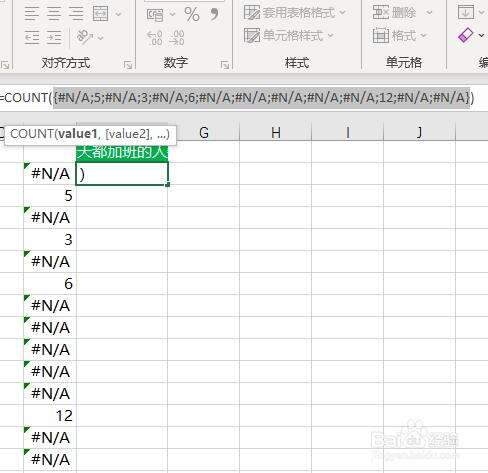The image size is (488, 473).
Task: Align text to the top
Action: [32, 14]
